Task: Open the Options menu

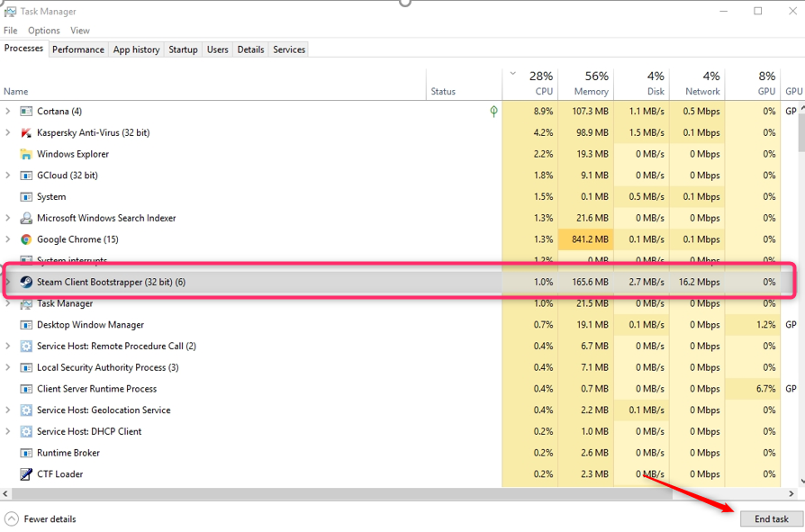Action: (x=43, y=31)
